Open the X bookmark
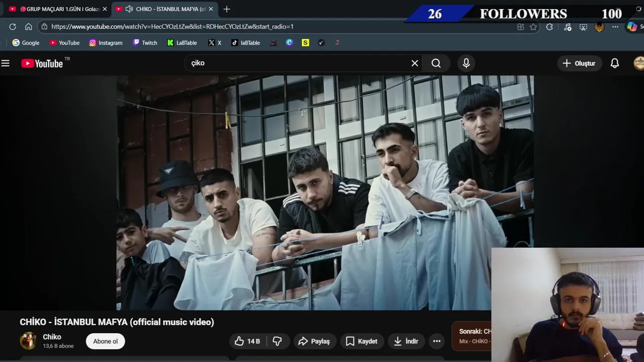This screenshot has width=644, height=362. [x=215, y=43]
